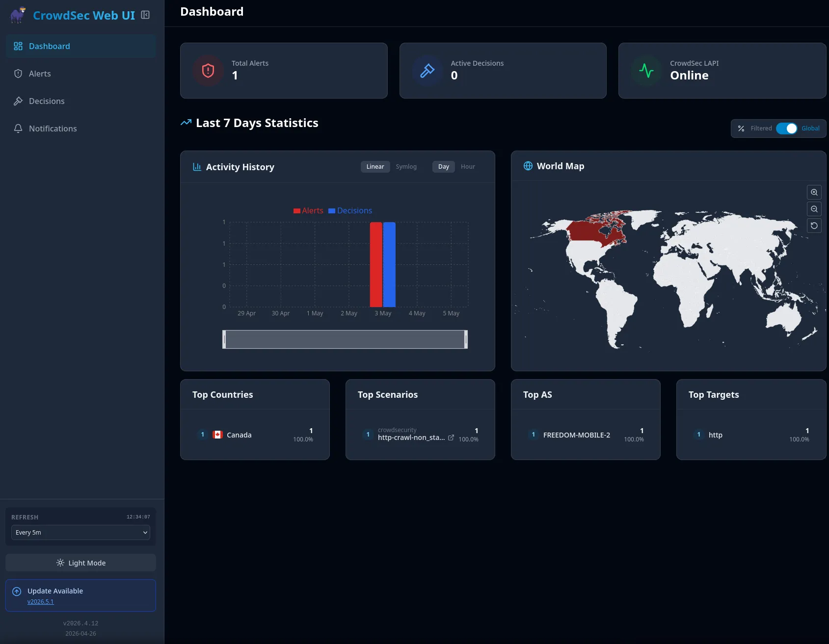The height and width of the screenshot is (644, 829).
Task: Select Linear scale for Activity History
Action: point(375,167)
